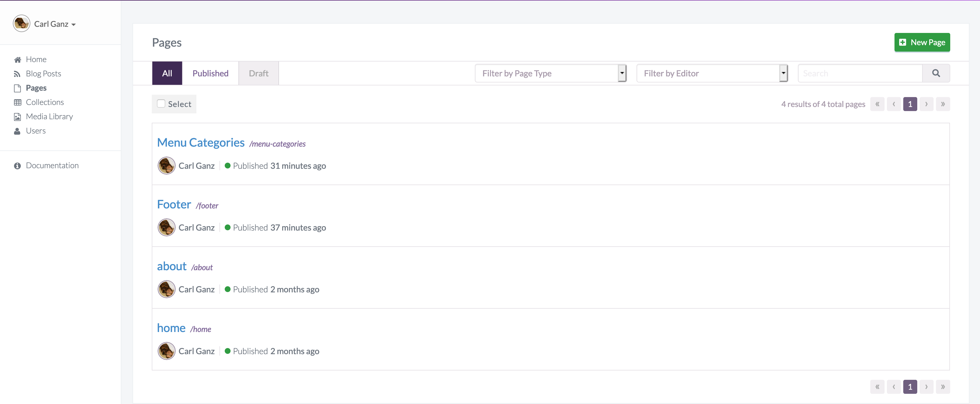Image resolution: width=980 pixels, height=404 pixels.
Task: Click the plus icon on New Page
Action: [902, 42]
